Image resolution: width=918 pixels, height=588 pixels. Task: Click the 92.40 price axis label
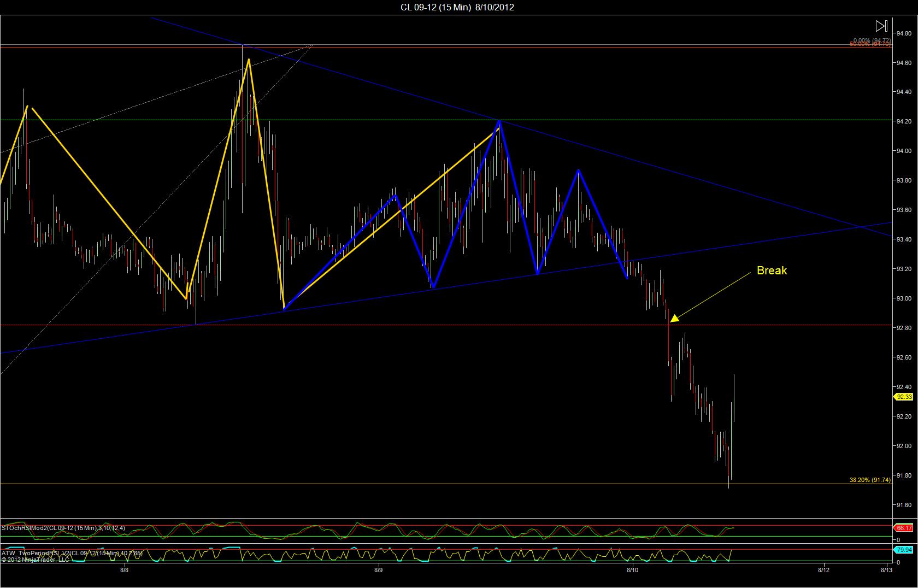coord(904,387)
